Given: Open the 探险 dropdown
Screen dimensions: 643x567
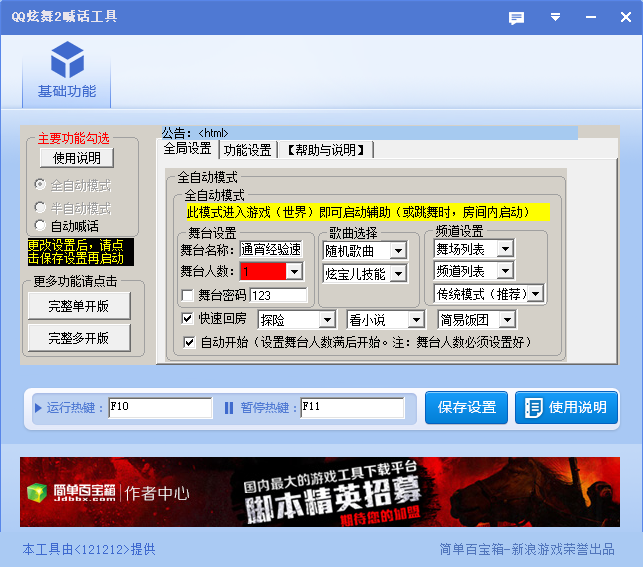Looking at the screenshot, I should [x=327, y=319].
